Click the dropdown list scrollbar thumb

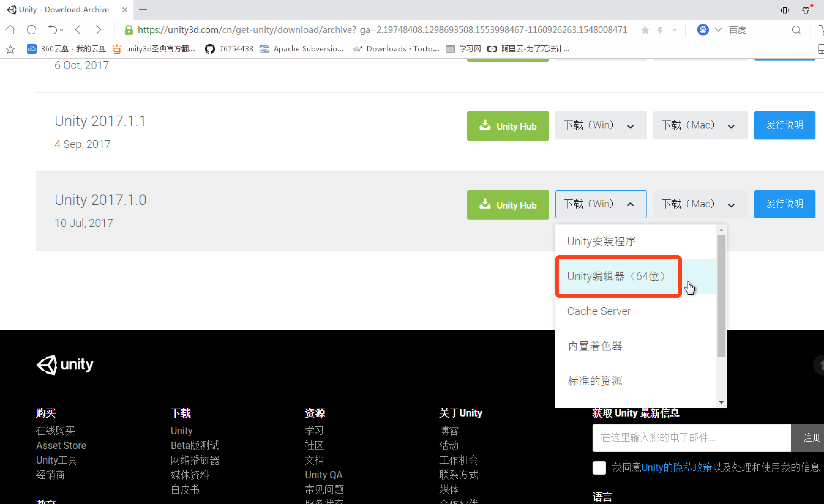click(x=721, y=296)
